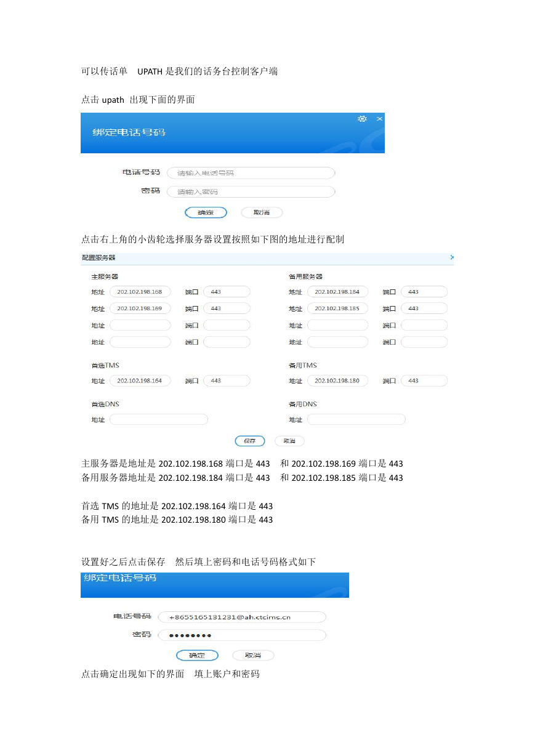Click the 首选DNS section heading

(x=105, y=404)
